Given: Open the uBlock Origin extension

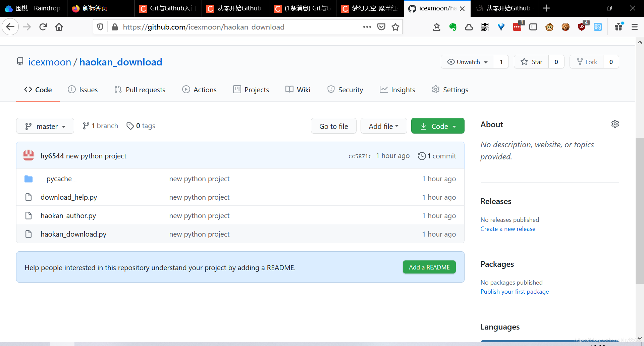Looking at the screenshot, I should pos(582,27).
